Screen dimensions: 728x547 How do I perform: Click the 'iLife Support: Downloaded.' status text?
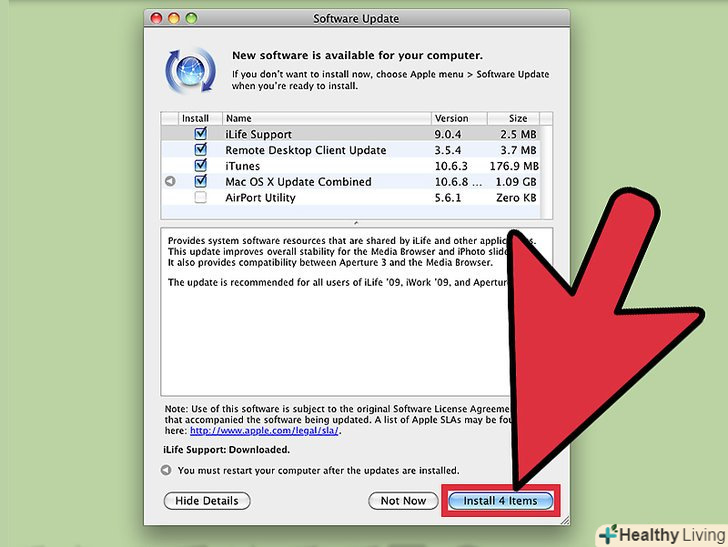click(227, 449)
